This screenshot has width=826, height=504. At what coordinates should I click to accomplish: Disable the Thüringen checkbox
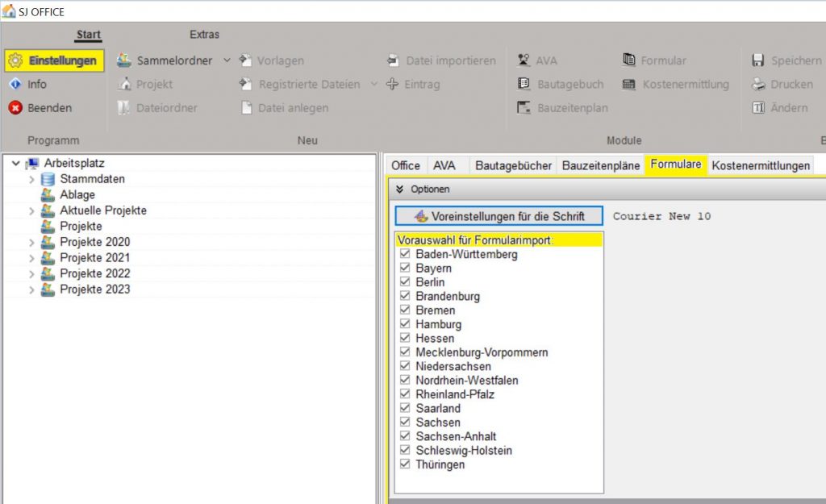click(x=405, y=464)
